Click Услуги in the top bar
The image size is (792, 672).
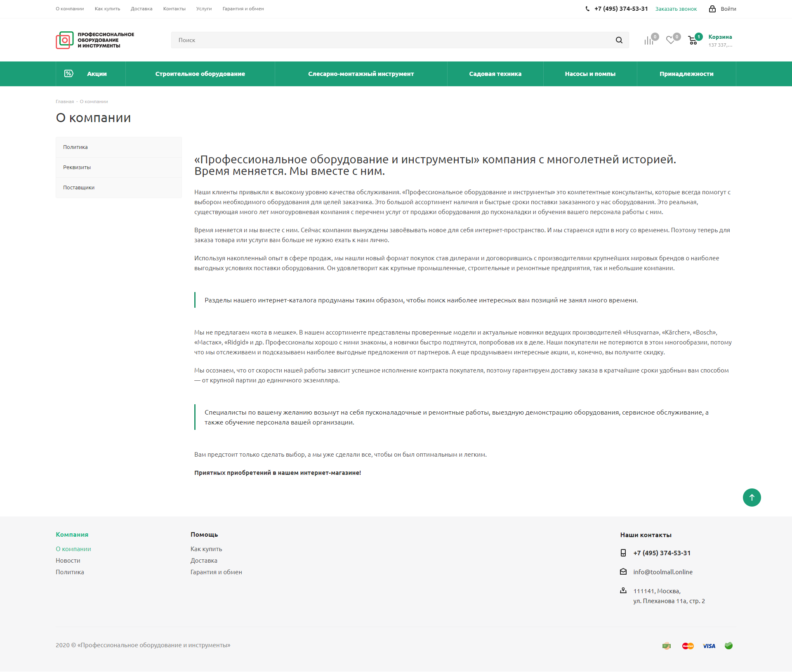[204, 9]
